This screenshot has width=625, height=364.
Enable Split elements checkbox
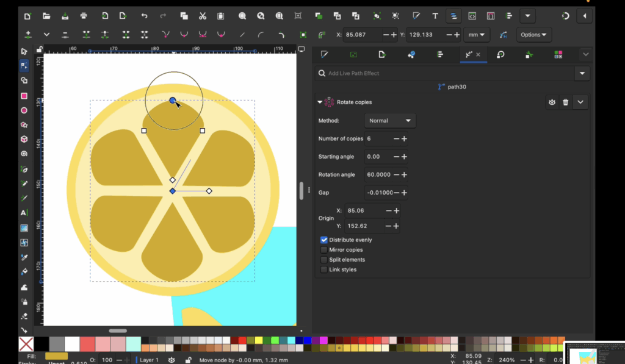(x=323, y=260)
